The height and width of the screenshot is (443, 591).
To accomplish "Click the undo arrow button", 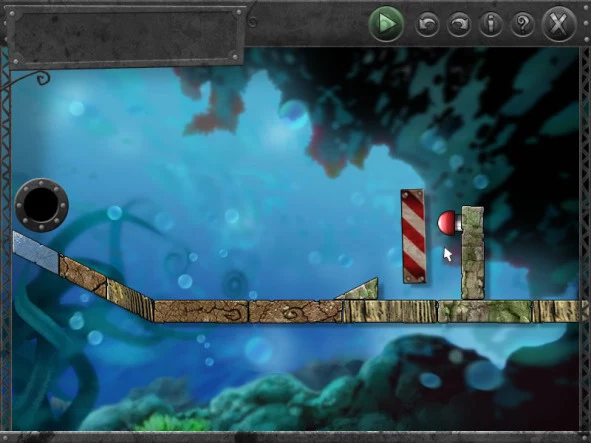I will (427, 25).
